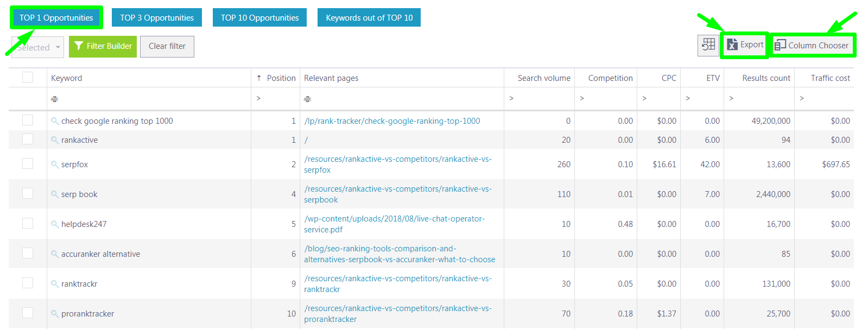Viewport: 868px width, 329px height.
Task: Click the Relevant pages filter operator icon
Action: [x=307, y=99]
